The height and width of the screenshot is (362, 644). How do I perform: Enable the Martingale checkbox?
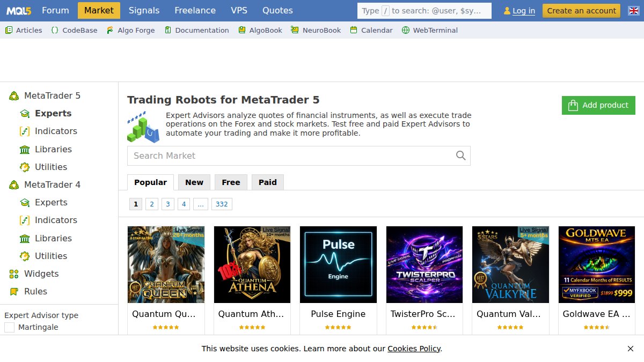tap(9, 327)
